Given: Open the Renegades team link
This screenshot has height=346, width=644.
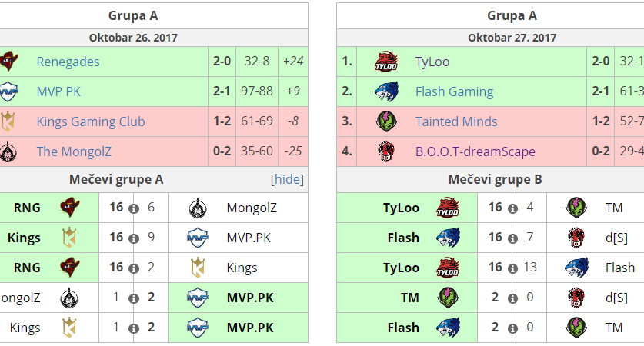Looking at the screenshot, I should [68, 62].
